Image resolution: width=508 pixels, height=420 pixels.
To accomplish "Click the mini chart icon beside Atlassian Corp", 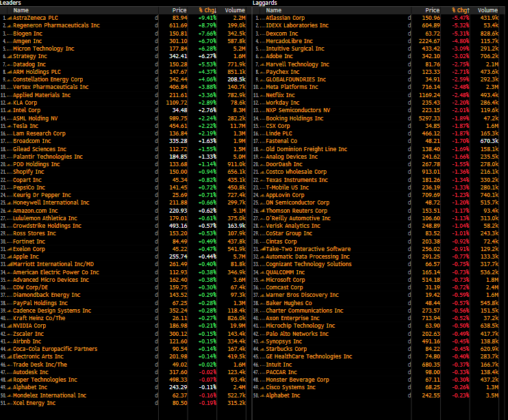I will [x=263, y=18].
